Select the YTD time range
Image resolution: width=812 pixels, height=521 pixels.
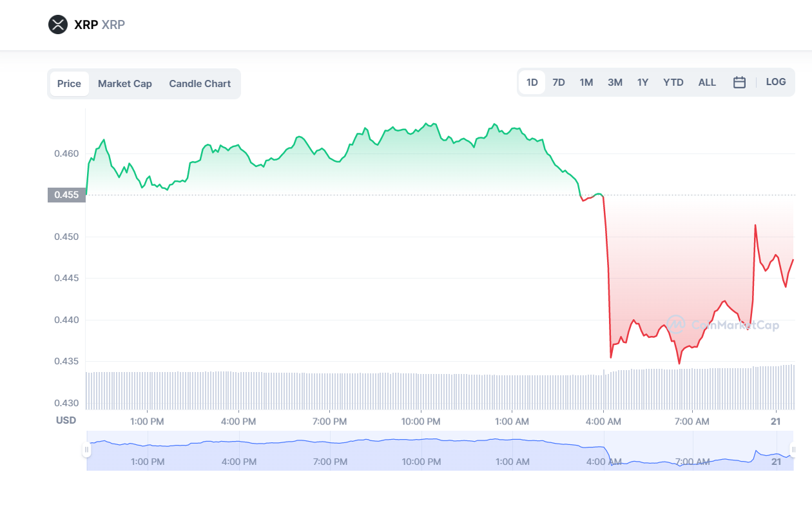[x=673, y=83]
